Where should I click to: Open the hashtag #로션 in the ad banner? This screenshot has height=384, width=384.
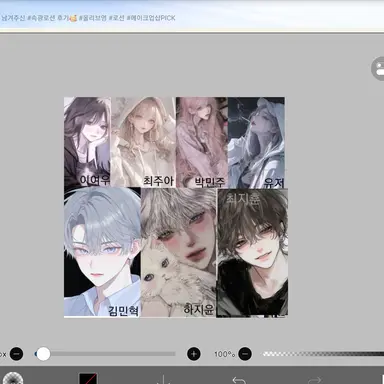pyautogui.click(x=116, y=18)
